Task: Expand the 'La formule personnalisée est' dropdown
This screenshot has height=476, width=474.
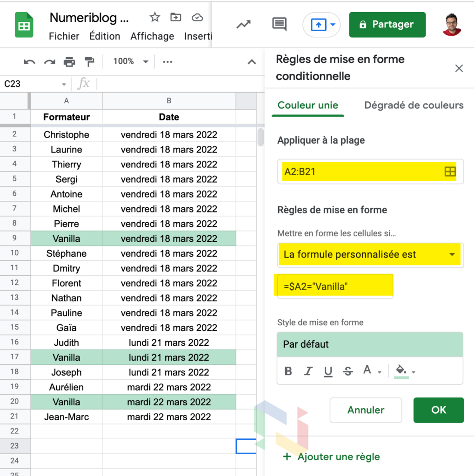Action: coord(451,255)
